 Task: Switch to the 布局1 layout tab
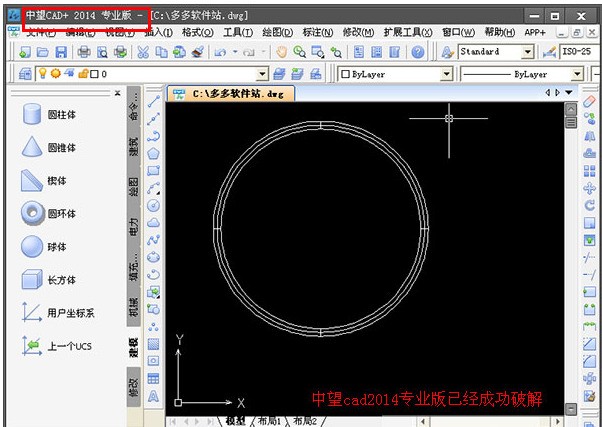coord(269,421)
